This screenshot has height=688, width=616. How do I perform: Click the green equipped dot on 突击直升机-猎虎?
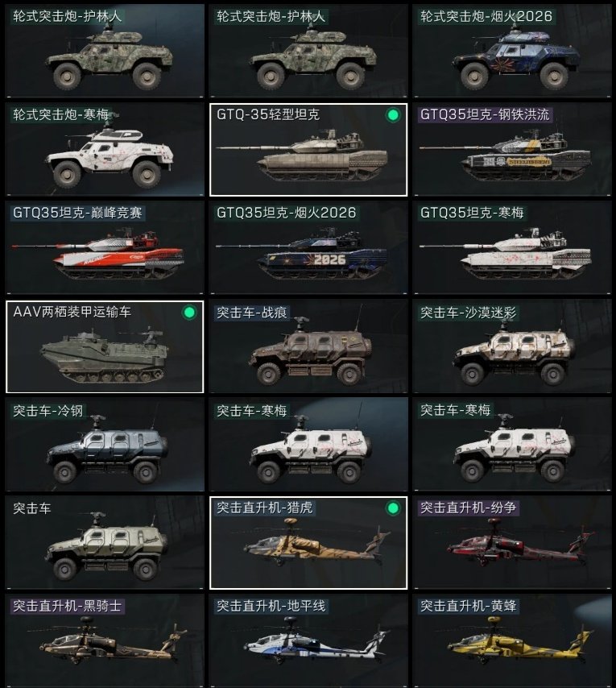click(393, 508)
